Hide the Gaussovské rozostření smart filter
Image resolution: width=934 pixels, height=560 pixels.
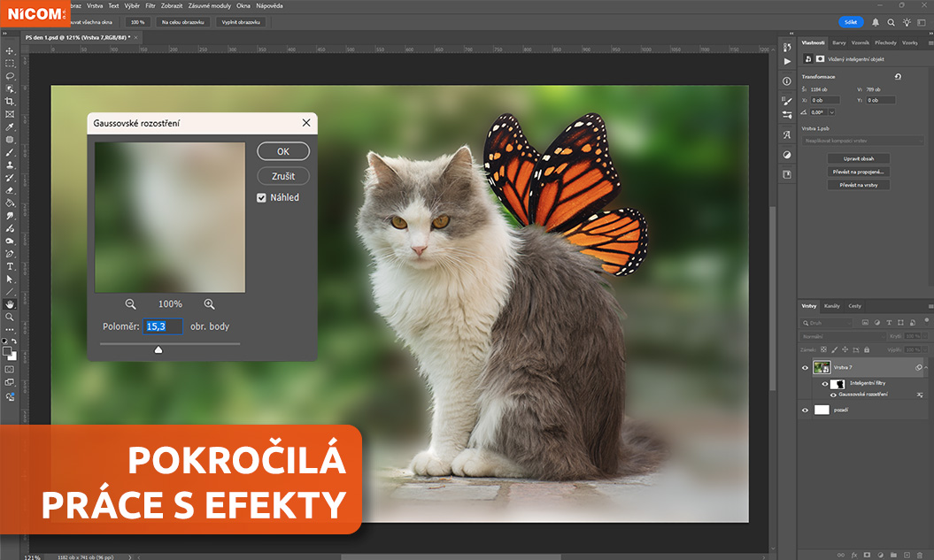click(833, 394)
